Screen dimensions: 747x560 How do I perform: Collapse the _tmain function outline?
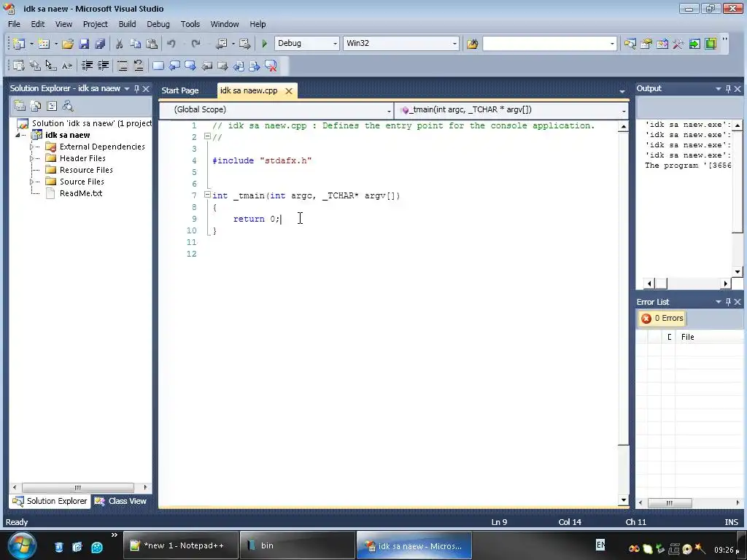[x=207, y=195]
